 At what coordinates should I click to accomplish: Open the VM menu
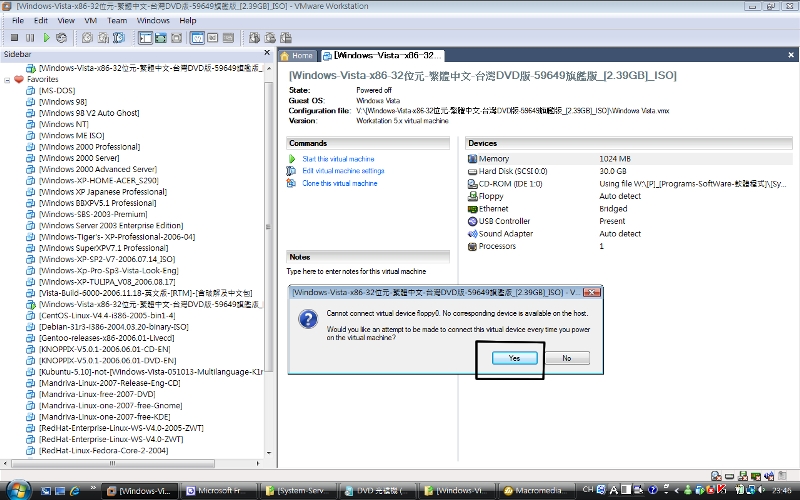click(91, 20)
